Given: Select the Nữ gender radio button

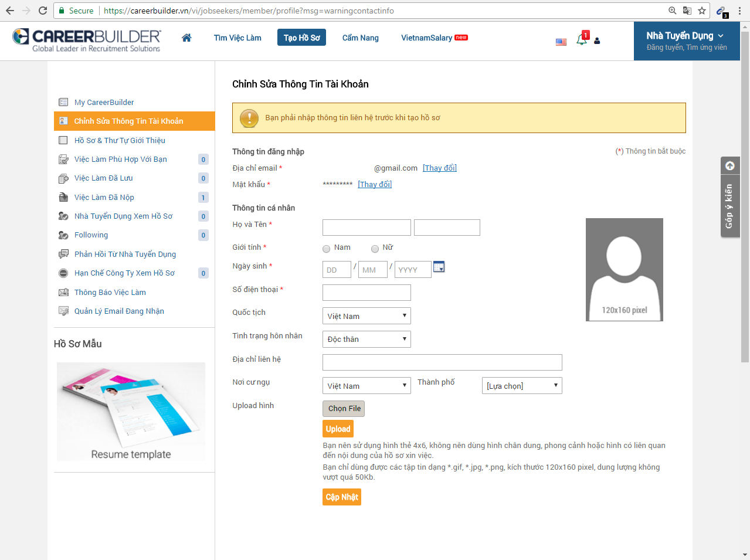Looking at the screenshot, I should point(375,249).
